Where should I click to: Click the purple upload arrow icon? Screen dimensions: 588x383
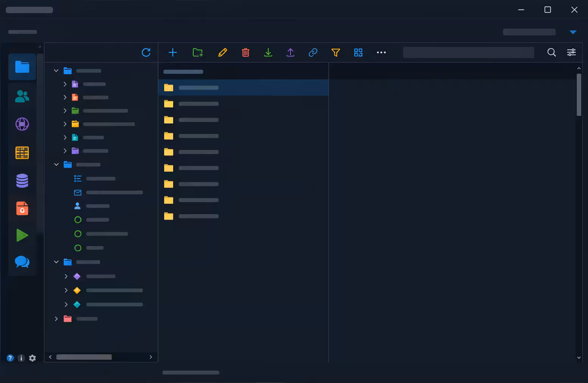(x=290, y=52)
